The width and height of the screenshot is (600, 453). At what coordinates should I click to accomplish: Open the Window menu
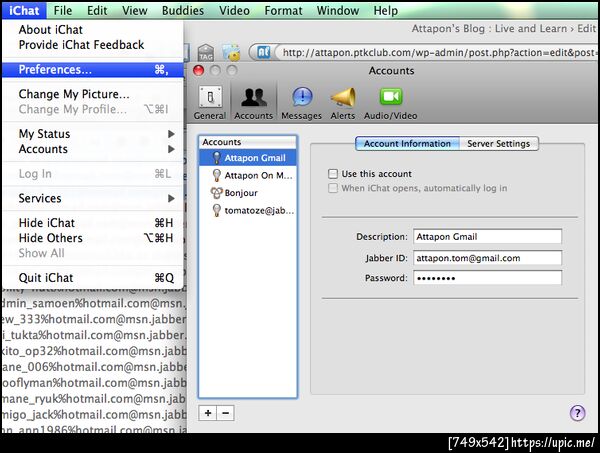click(x=338, y=10)
